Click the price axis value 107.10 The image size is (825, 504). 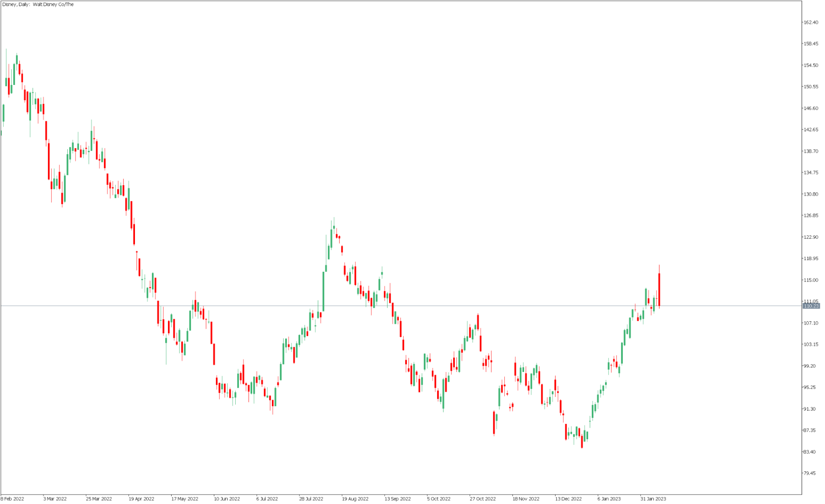tap(811, 323)
